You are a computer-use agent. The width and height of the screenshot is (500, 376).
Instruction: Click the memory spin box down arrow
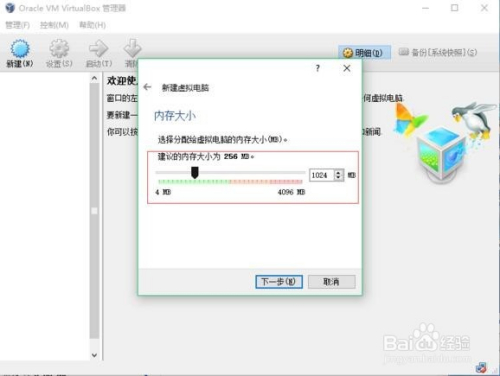pos(339,178)
